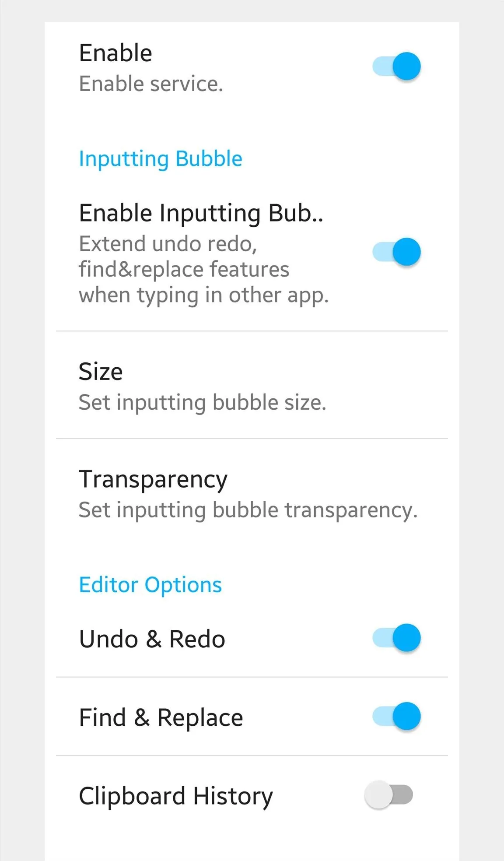
Task: Tap the Editor Options section header
Action: 150,585
